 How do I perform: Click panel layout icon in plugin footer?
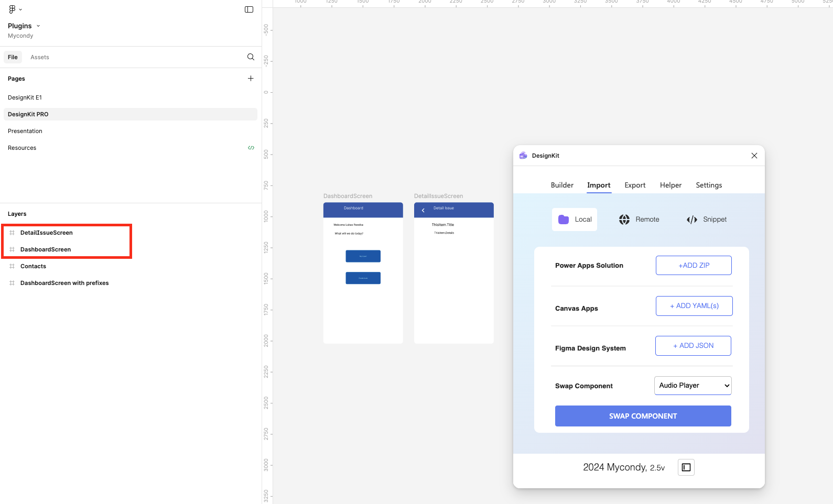686,467
